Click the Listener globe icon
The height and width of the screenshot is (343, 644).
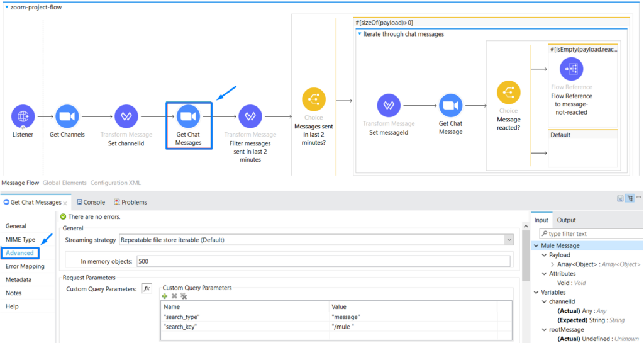pos(23,116)
